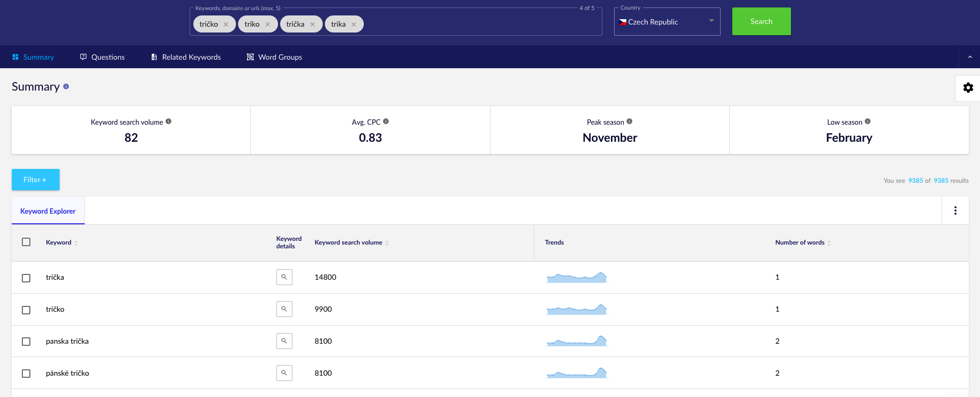Click info icon next to Keyword search volume card
This screenshot has height=397, width=980.
coord(168,121)
